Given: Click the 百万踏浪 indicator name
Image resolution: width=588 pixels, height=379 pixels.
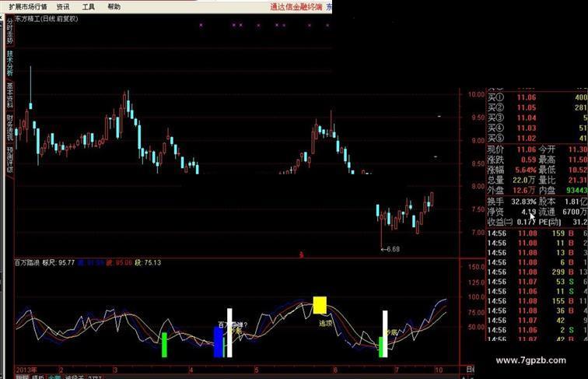Looking at the screenshot, I should 27,263.
